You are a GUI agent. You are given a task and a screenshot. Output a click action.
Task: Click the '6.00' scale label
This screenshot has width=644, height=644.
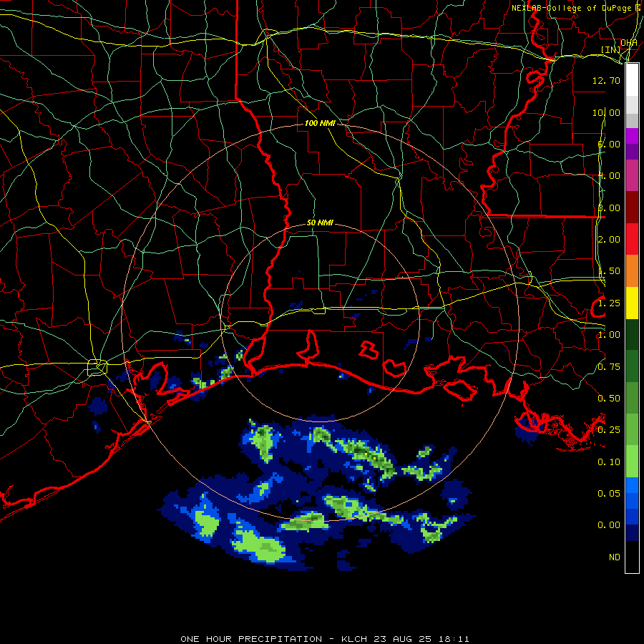click(x=609, y=144)
